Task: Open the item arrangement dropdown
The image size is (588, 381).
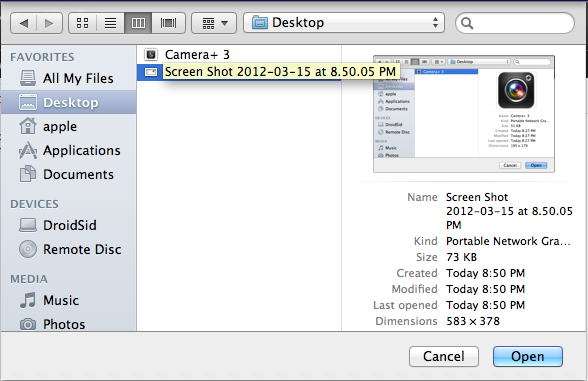Action: click(x=214, y=23)
